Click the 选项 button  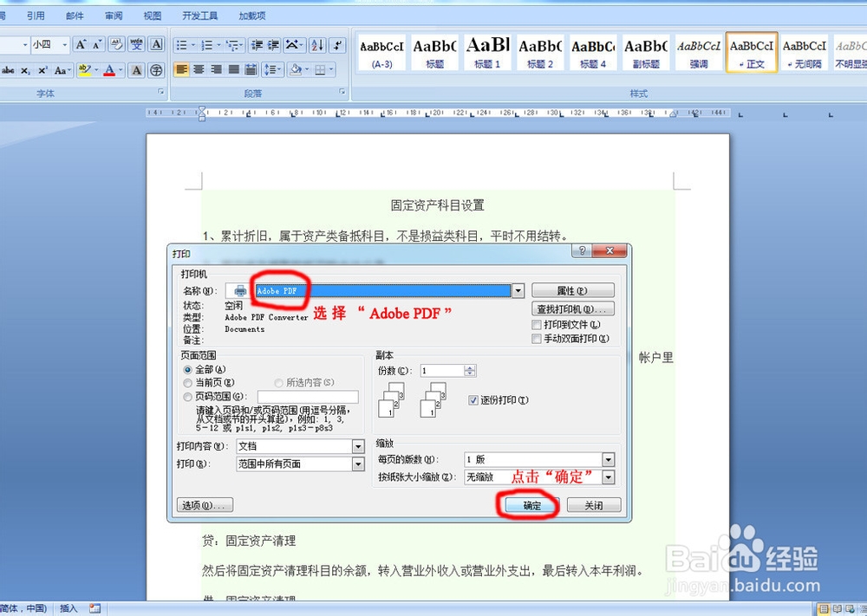tap(205, 505)
